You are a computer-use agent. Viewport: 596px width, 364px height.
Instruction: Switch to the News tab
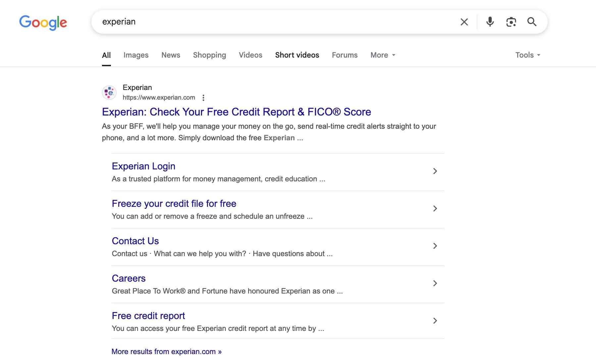pyautogui.click(x=171, y=55)
